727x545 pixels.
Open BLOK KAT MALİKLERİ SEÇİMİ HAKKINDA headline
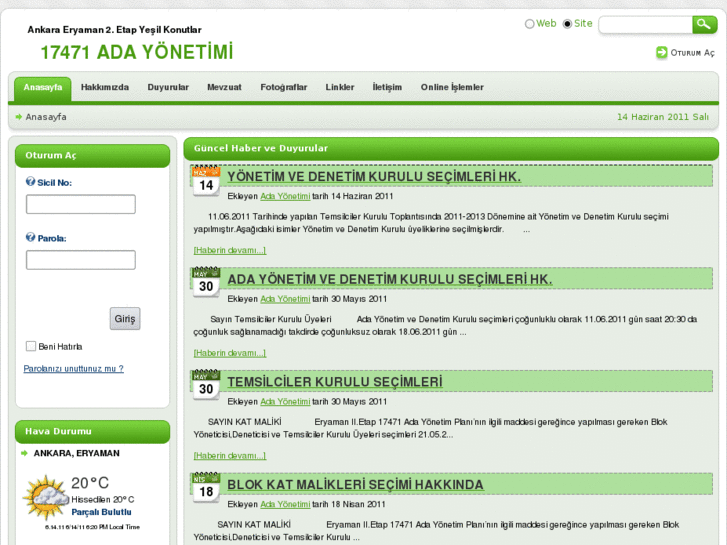pyautogui.click(x=355, y=485)
